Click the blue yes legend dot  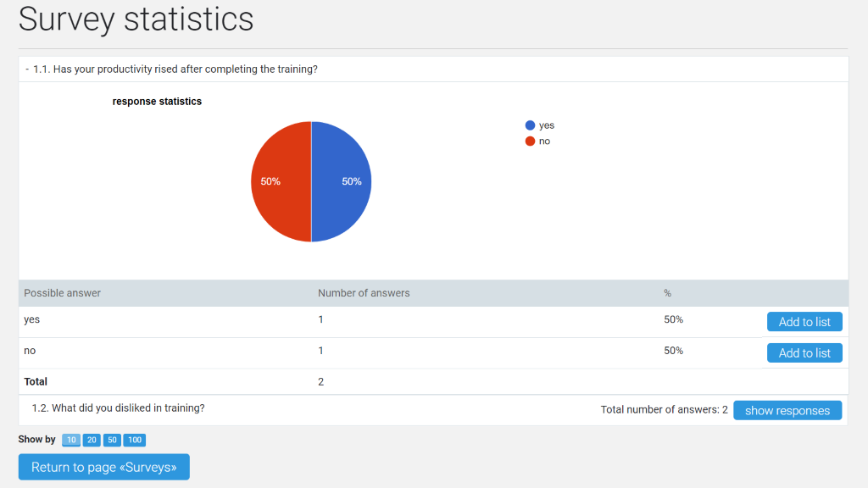point(530,125)
